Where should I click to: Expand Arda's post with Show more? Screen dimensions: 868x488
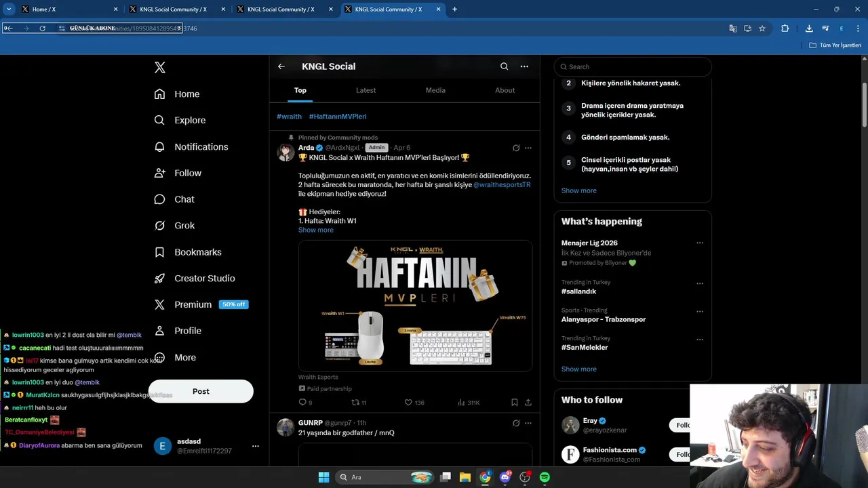click(316, 230)
